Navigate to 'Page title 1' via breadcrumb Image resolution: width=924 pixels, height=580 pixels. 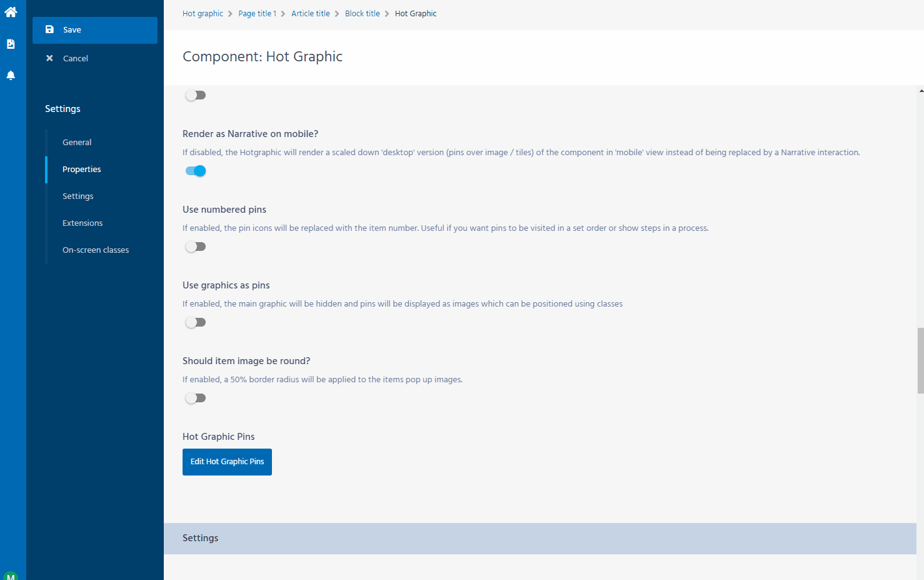pos(257,13)
